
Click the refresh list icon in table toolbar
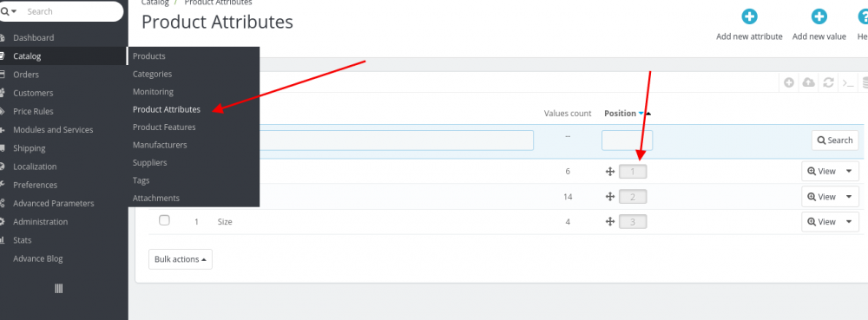[828, 83]
